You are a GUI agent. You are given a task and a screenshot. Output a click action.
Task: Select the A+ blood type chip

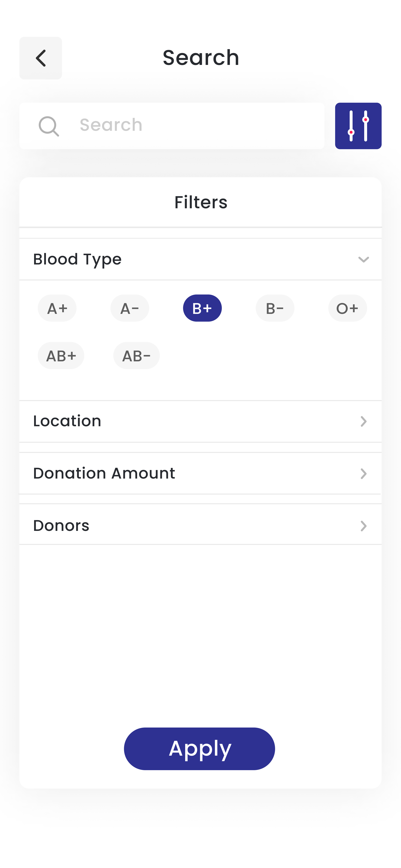coord(57,308)
